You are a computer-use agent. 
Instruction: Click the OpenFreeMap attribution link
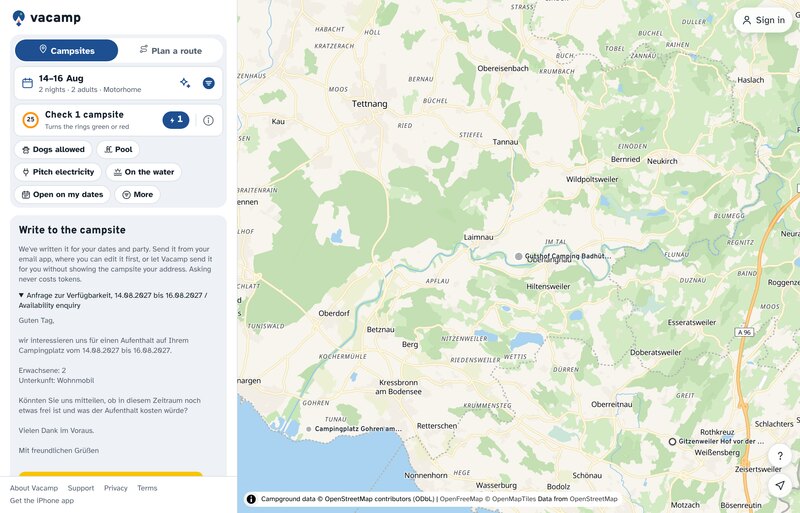[461, 499]
